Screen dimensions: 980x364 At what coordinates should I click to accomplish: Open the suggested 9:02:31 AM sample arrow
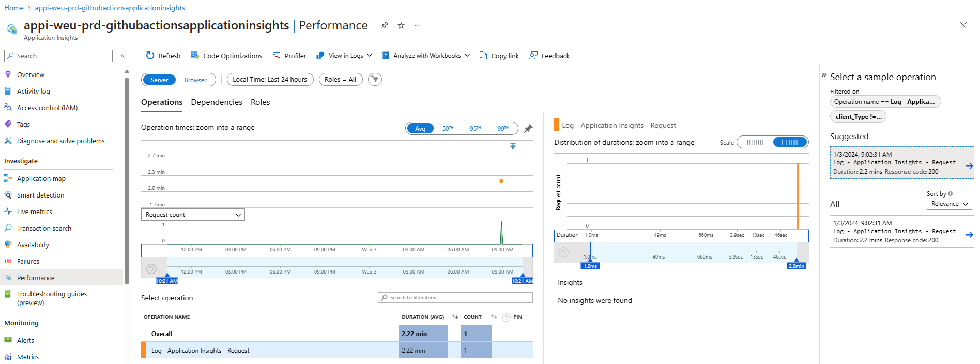pyautogui.click(x=969, y=166)
